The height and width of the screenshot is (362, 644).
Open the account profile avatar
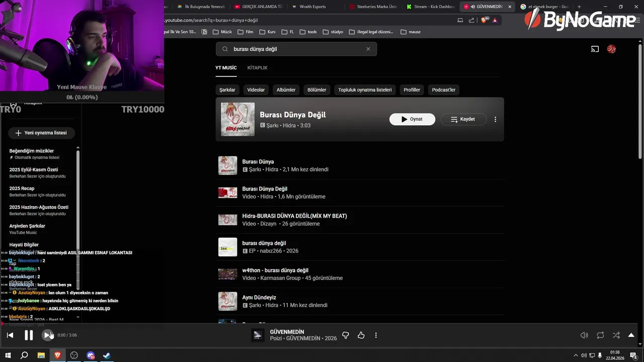coord(611,49)
